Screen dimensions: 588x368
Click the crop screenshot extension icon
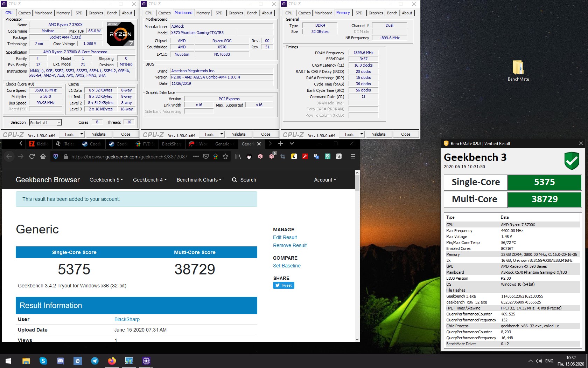pos(283,156)
